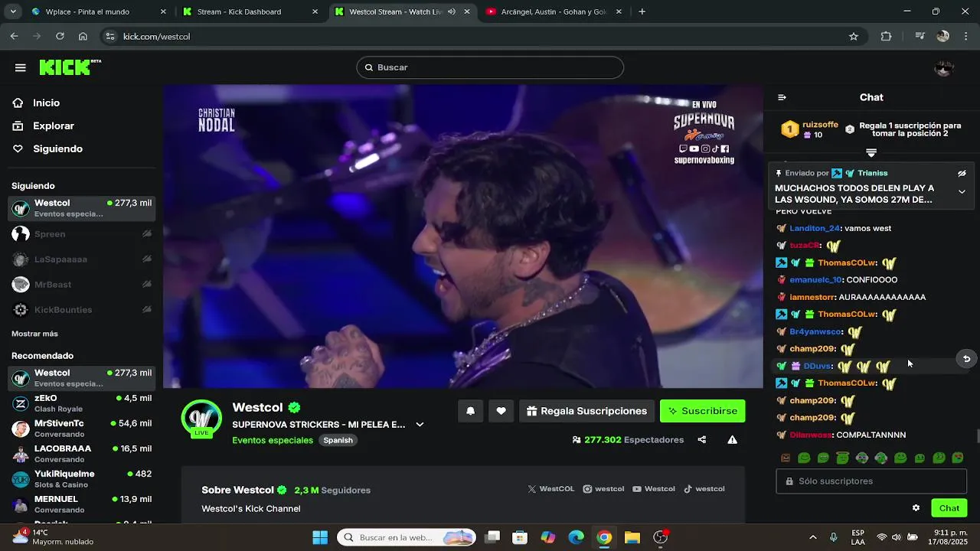Screen dimensions: 980x551
Task: Open Explorar in the sidebar
Action: (x=54, y=126)
